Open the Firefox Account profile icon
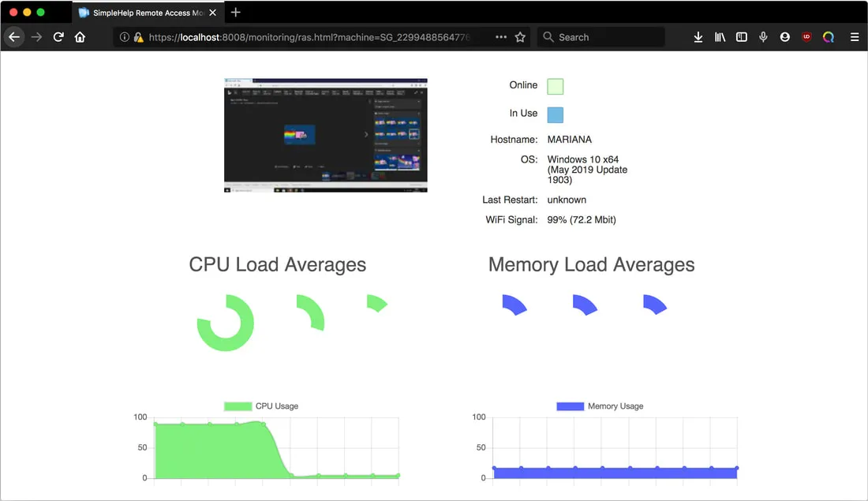868x501 pixels. click(x=784, y=36)
